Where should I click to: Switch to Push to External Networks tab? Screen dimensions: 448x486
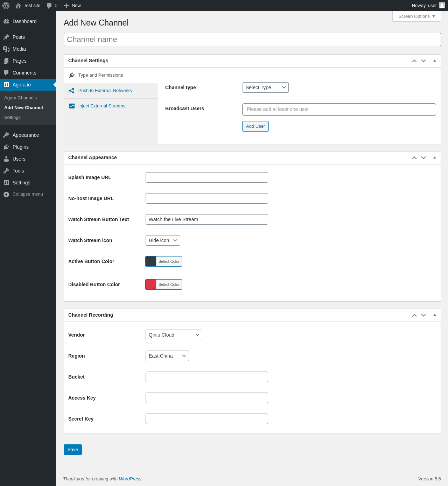pyautogui.click(x=105, y=91)
